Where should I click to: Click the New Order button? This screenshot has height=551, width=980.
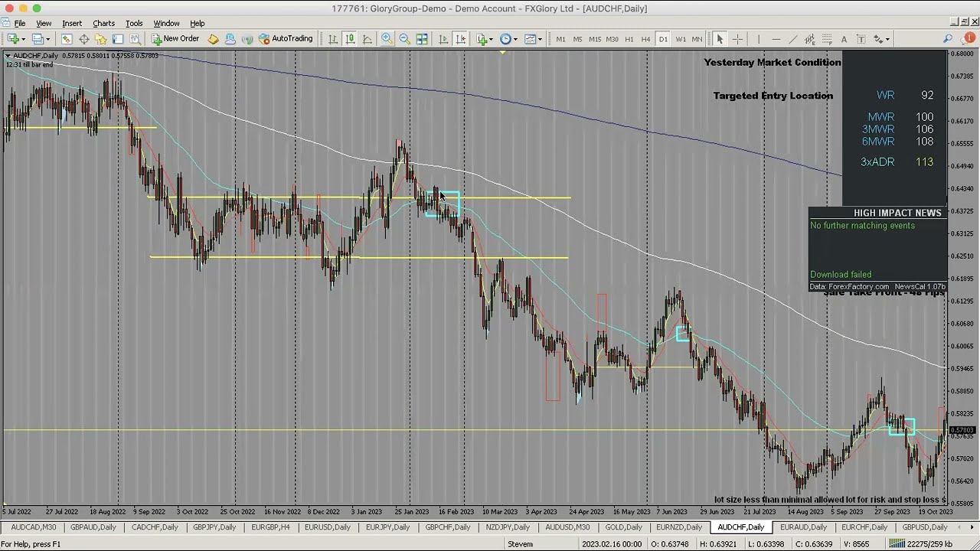(175, 39)
